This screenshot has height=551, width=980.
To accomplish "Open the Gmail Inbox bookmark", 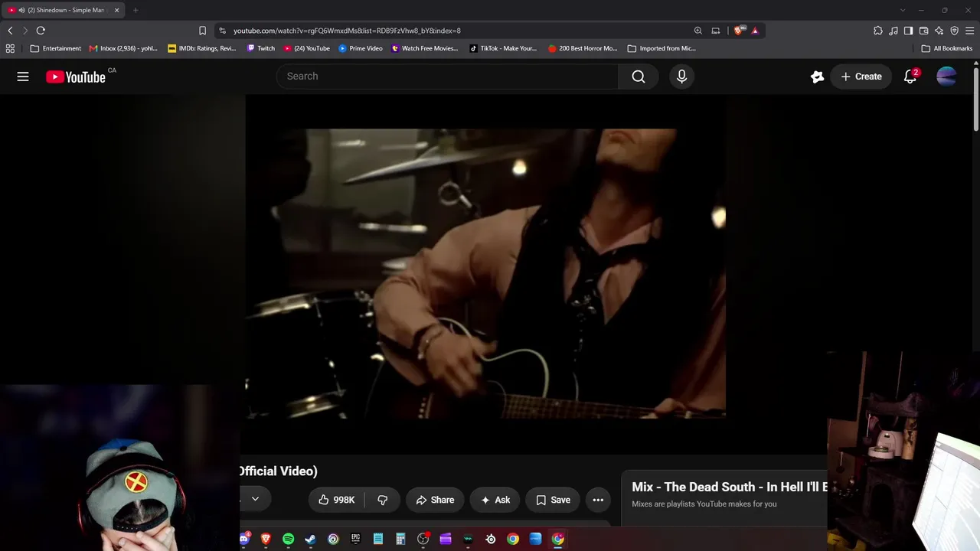I will coord(123,48).
